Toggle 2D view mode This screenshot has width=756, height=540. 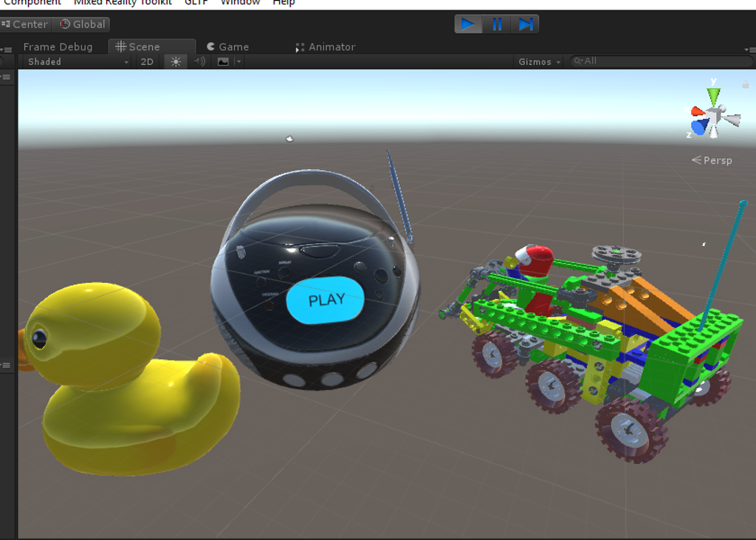click(x=147, y=61)
